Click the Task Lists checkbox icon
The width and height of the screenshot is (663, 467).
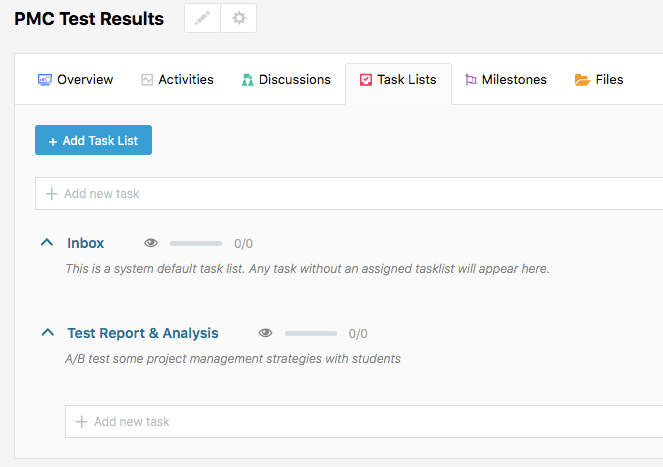click(366, 80)
